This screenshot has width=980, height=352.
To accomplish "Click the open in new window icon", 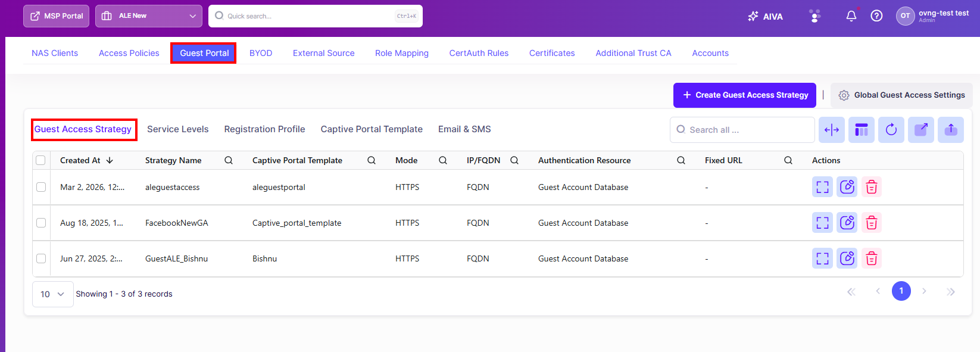I will pyautogui.click(x=921, y=130).
